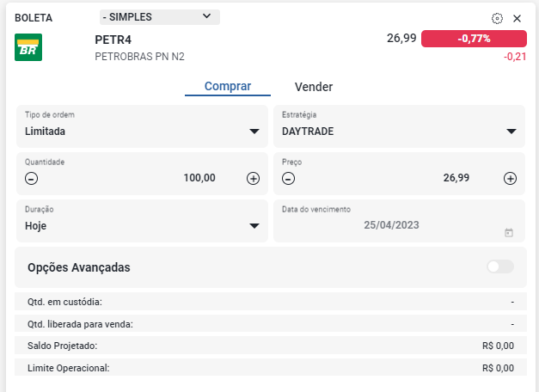Switch to the Comprar tab

tap(228, 86)
